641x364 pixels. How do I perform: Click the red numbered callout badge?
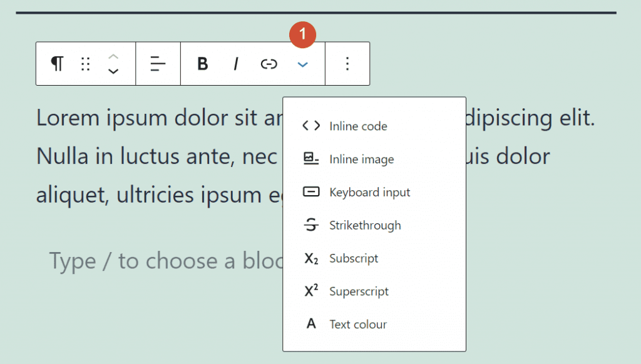(303, 35)
